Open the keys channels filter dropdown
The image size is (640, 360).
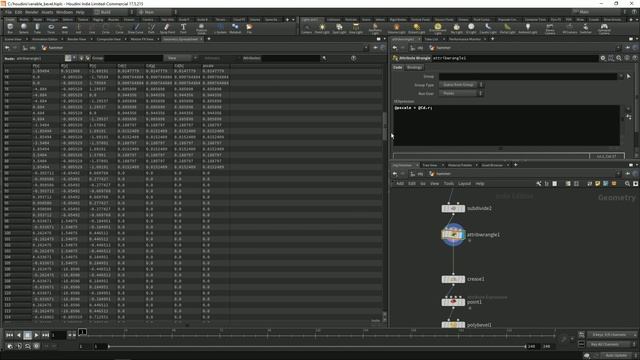tap(611, 335)
